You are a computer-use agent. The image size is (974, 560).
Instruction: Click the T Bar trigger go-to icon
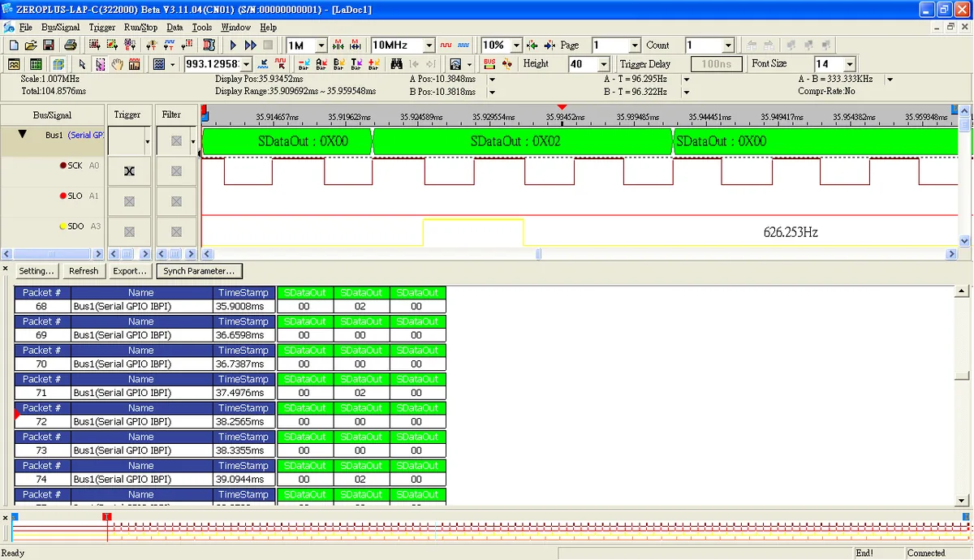pos(357,64)
